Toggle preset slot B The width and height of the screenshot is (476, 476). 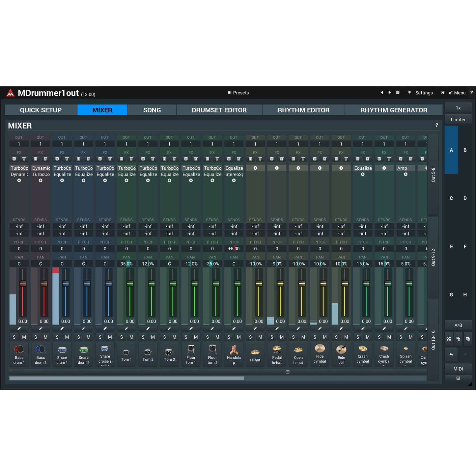click(465, 150)
